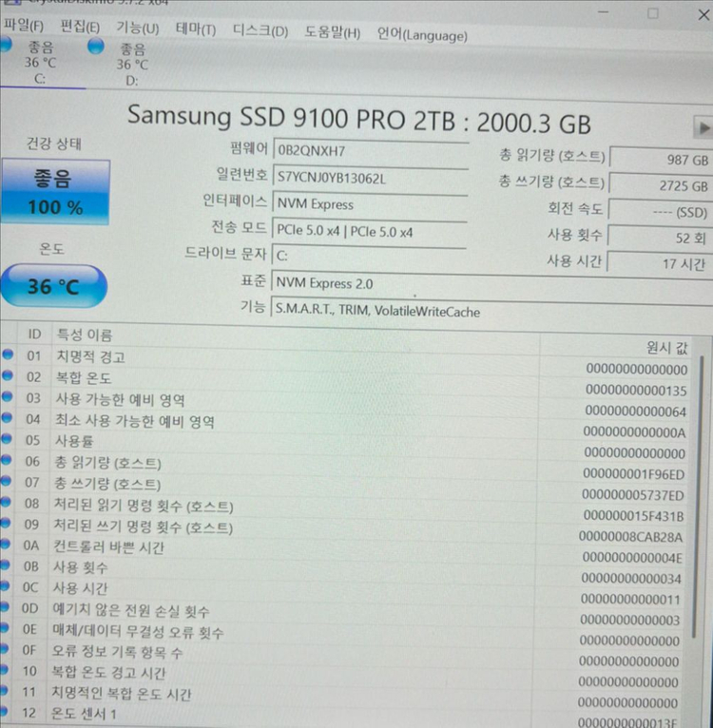The width and height of the screenshot is (713, 728).
Task: Click the status dot for row 10
Action: 3,669
